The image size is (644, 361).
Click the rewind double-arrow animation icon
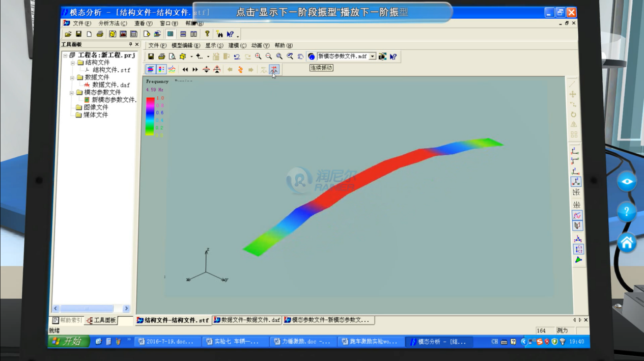pyautogui.click(x=185, y=69)
